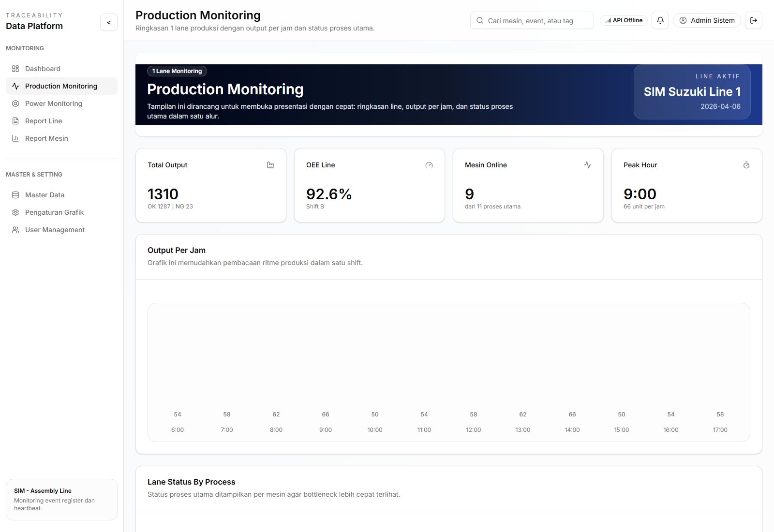Click the User Management people icon
This screenshot has width=774, height=532.
(x=15, y=230)
